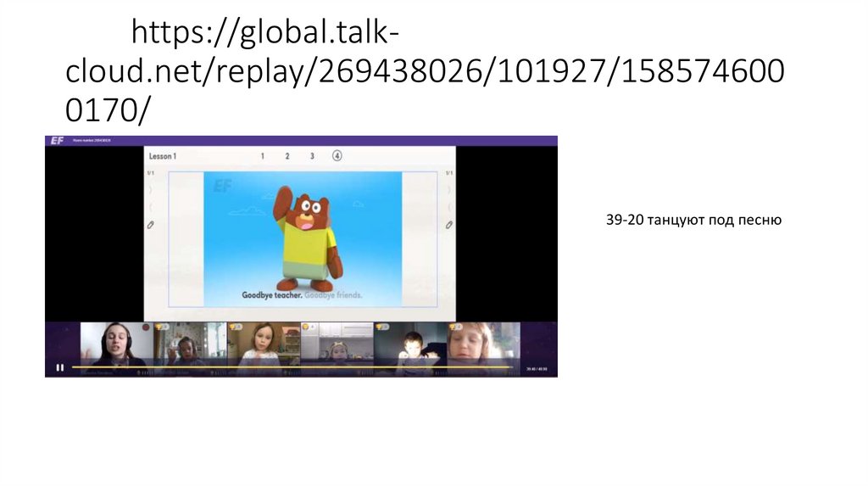Click the EF logo in purple header
The image size is (868, 487).
coord(57,141)
